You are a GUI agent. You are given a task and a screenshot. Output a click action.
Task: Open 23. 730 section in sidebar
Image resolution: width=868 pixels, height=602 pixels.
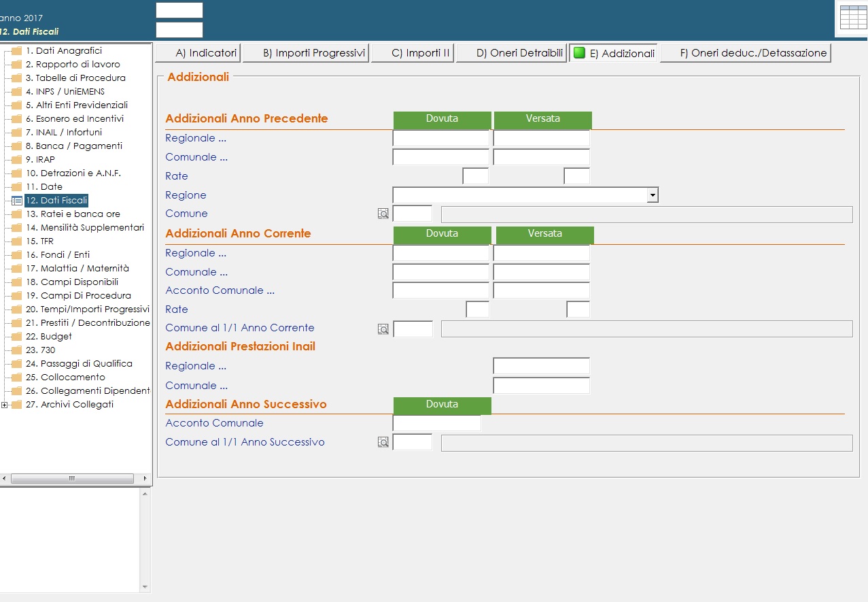tap(40, 350)
